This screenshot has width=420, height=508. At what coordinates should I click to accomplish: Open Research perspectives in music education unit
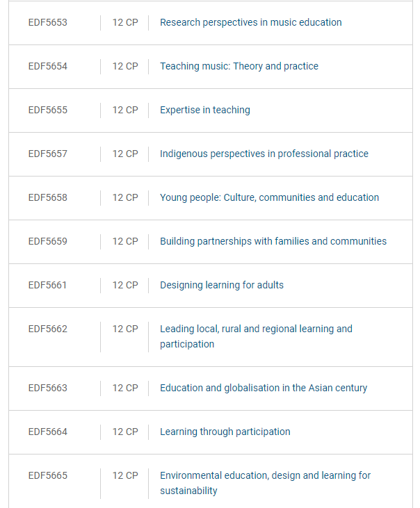pyautogui.click(x=250, y=22)
